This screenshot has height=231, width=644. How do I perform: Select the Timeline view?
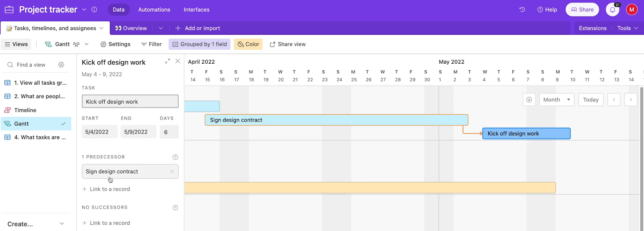[x=36, y=110]
